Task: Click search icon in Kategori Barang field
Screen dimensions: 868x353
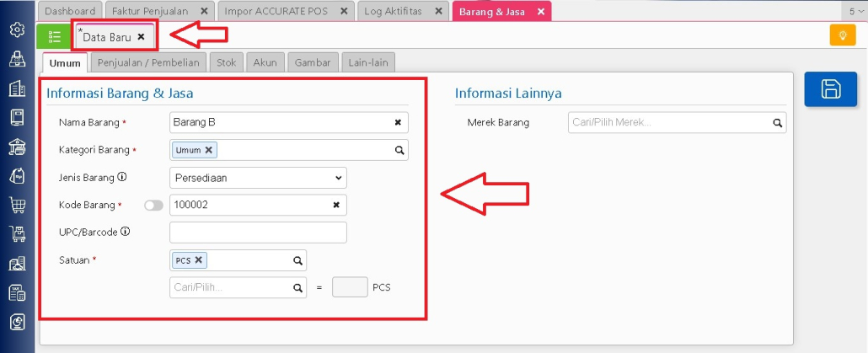Action: pyautogui.click(x=399, y=150)
